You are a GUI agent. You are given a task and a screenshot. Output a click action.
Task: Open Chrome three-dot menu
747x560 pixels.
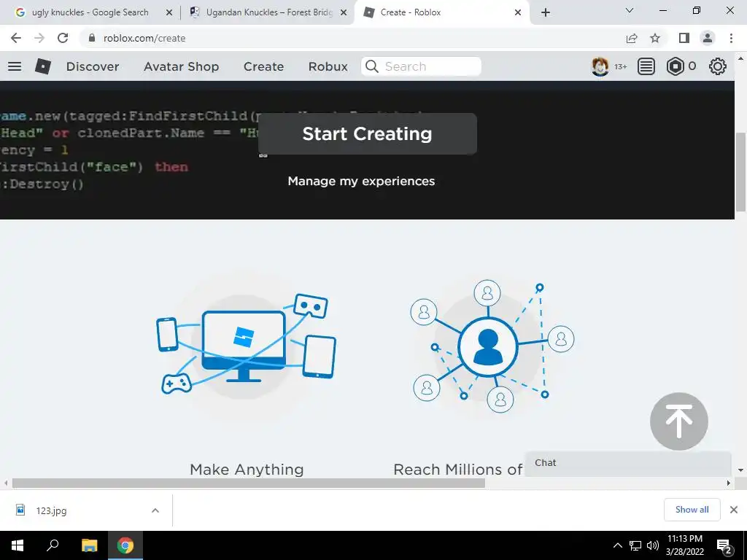(x=731, y=38)
